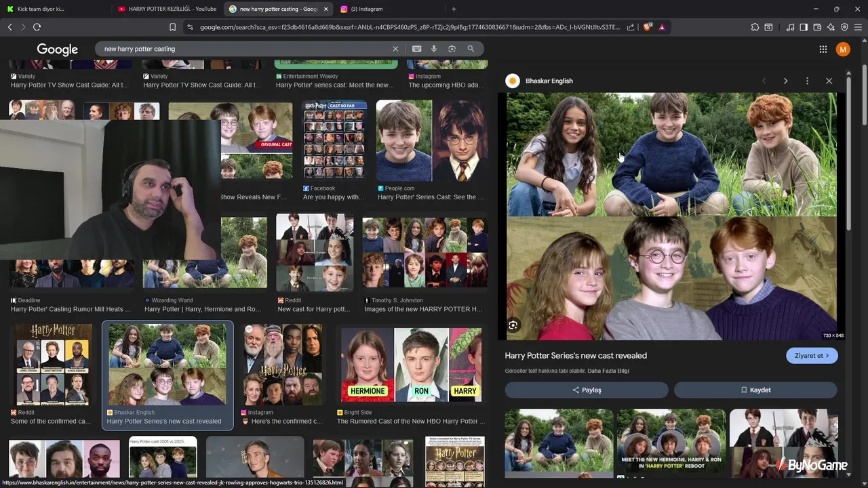Submit search with magnifier icon

click(471, 49)
